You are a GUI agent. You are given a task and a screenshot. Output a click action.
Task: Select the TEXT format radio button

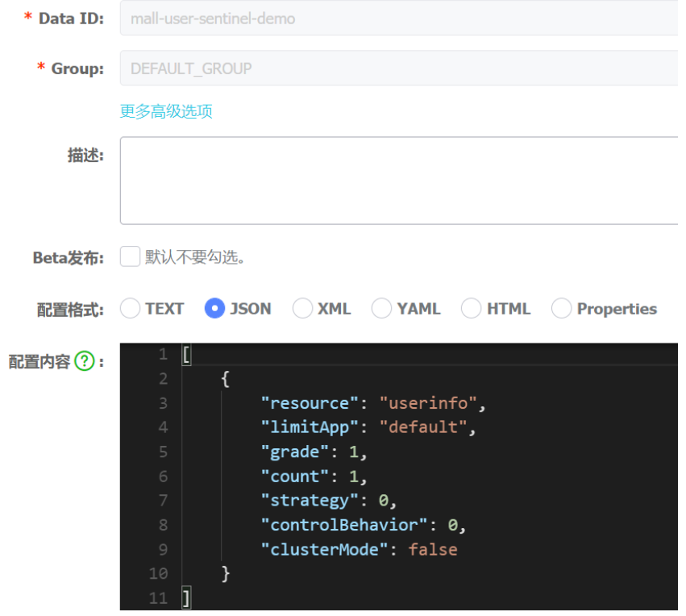[x=130, y=308]
